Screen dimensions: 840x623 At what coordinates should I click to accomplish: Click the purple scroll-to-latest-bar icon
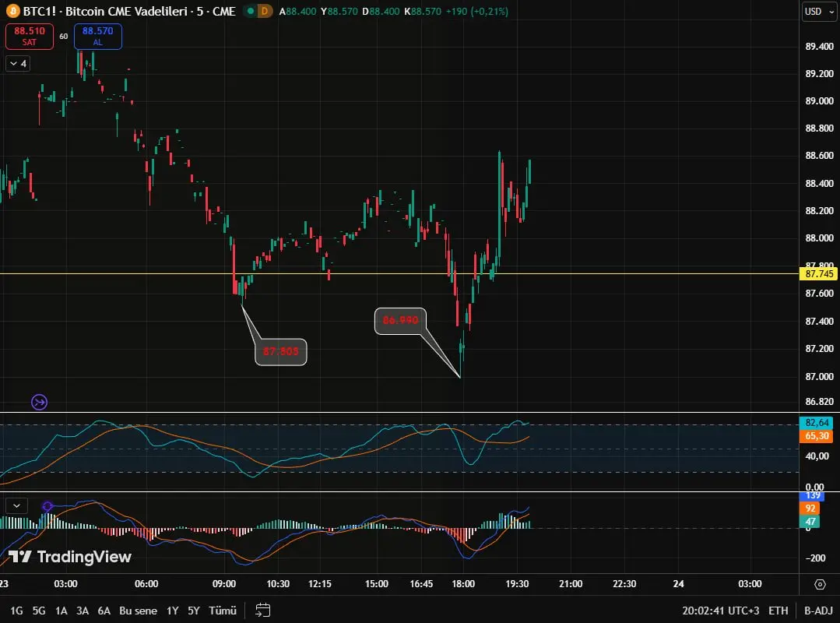(x=40, y=402)
